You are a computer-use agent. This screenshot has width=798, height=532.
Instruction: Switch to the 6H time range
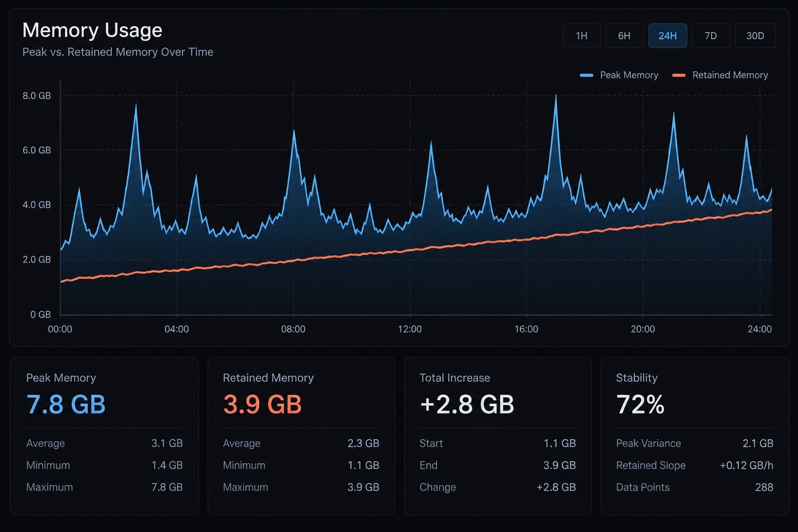[x=624, y=36]
